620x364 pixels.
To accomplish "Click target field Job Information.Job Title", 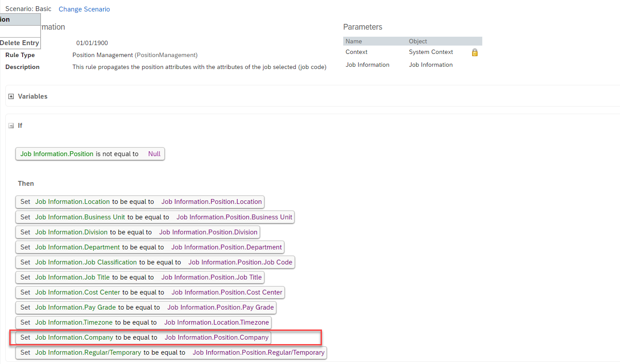I will click(x=73, y=277).
